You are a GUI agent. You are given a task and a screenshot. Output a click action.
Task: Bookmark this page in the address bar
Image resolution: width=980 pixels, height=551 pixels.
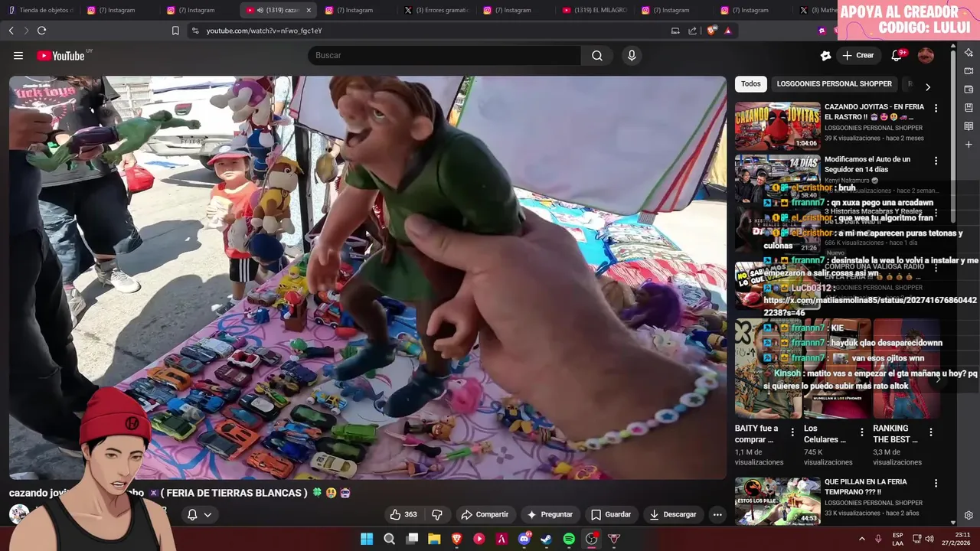(175, 31)
